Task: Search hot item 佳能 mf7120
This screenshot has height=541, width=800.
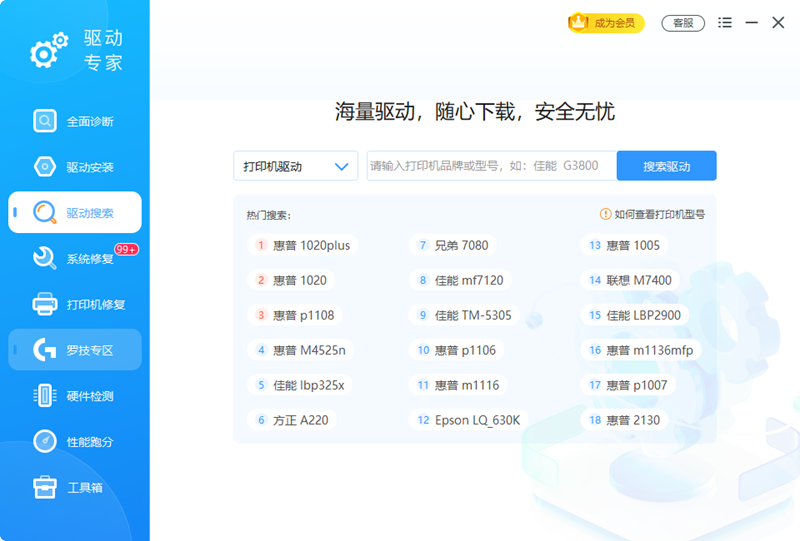Action: (x=460, y=280)
